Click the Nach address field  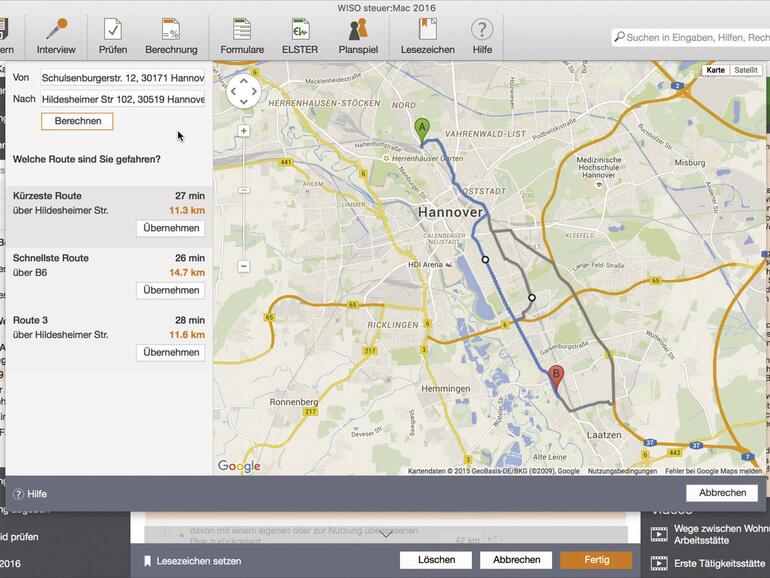pos(123,99)
